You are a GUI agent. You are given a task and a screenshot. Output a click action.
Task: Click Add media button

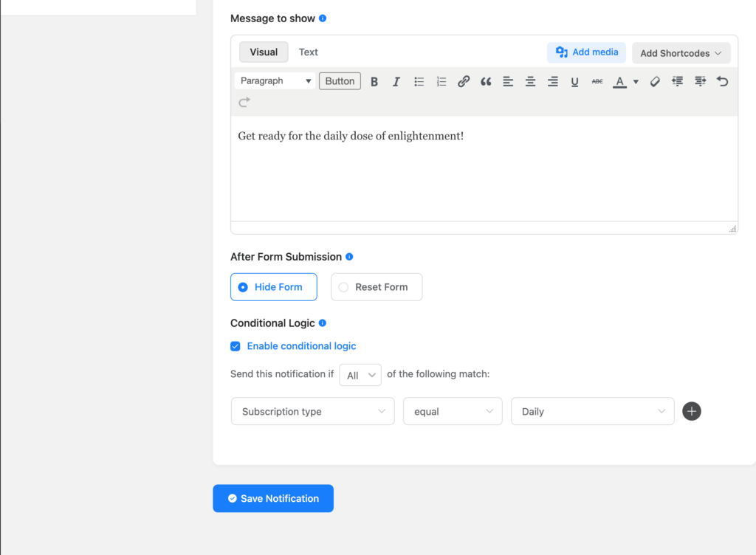coord(586,52)
